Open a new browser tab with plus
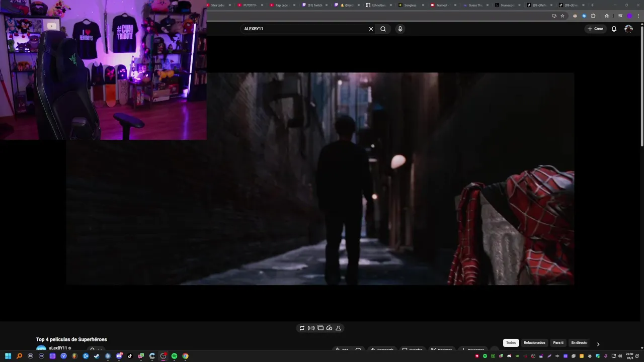 [592, 5]
